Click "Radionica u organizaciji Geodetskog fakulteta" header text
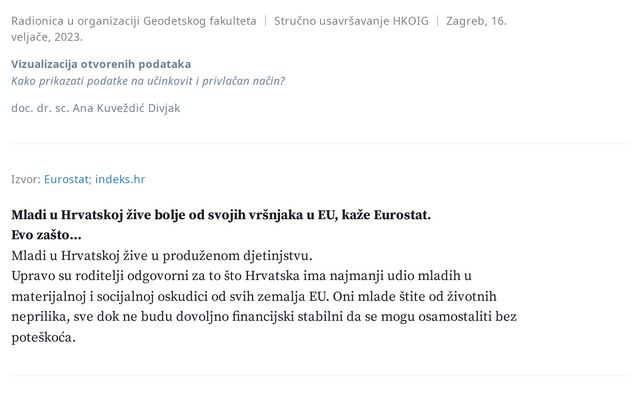The image size is (640, 400). (x=133, y=20)
